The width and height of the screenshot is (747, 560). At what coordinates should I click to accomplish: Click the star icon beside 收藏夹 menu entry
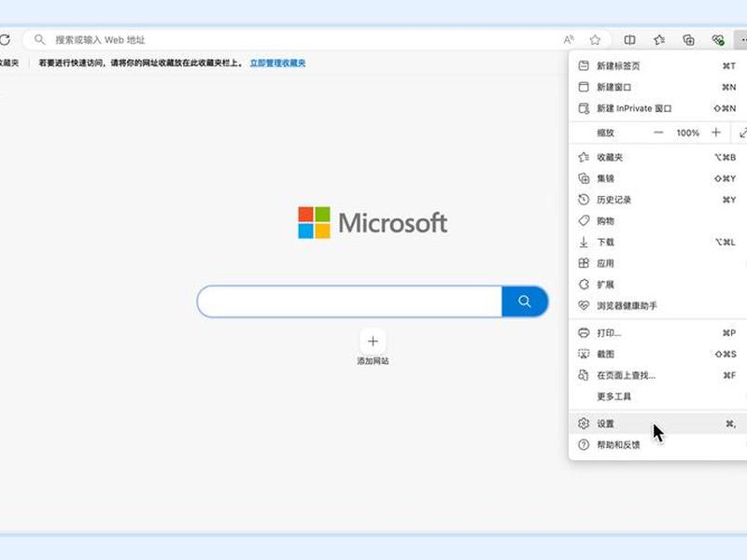(x=584, y=157)
